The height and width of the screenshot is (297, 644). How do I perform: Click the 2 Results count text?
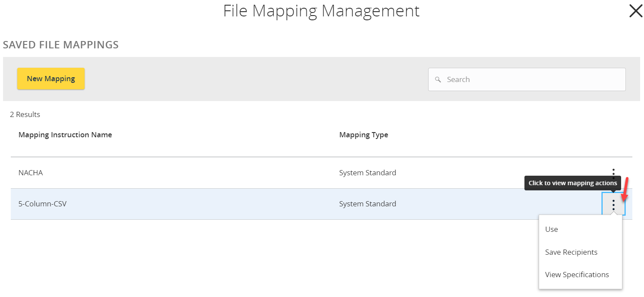pyautogui.click(x=25, y=114)
